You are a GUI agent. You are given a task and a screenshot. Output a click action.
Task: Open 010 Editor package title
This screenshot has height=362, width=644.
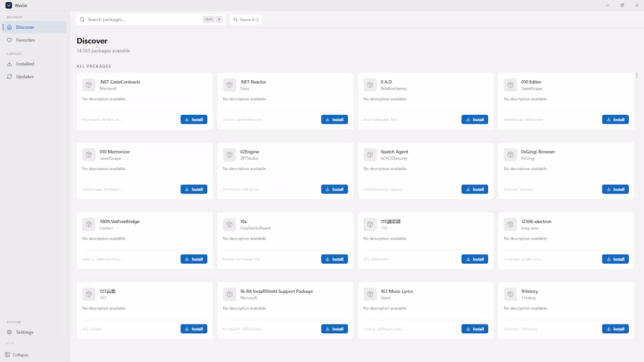point(531,82)
